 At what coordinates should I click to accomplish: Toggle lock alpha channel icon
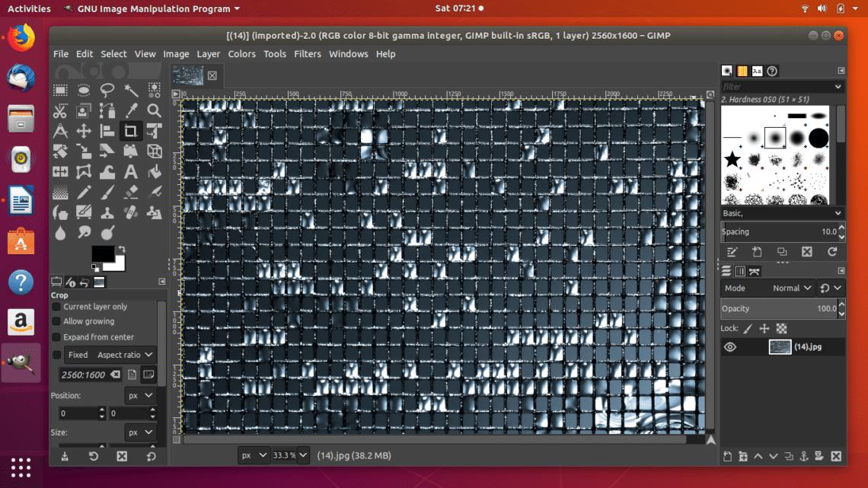coord(782,329)
